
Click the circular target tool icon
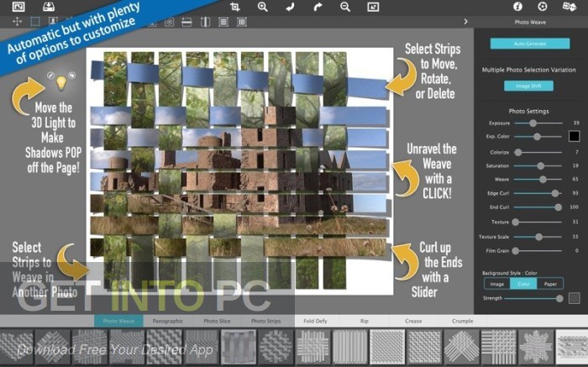(170, 23)
